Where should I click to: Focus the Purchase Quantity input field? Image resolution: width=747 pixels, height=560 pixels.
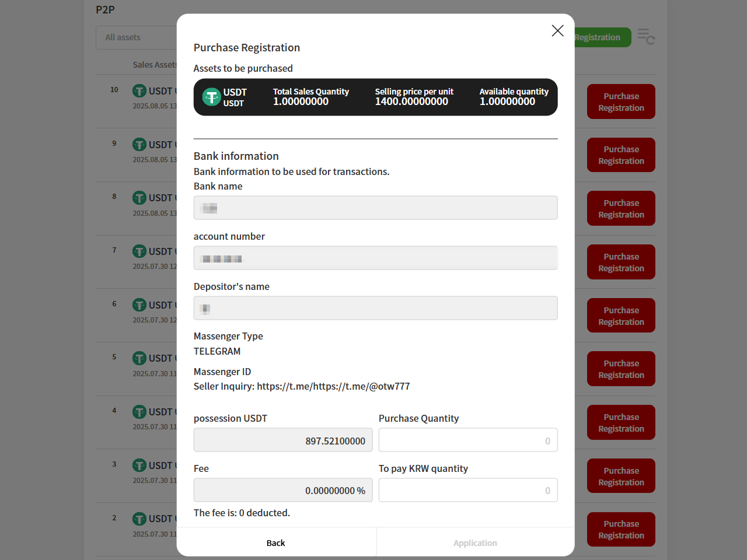pos(467,440)
